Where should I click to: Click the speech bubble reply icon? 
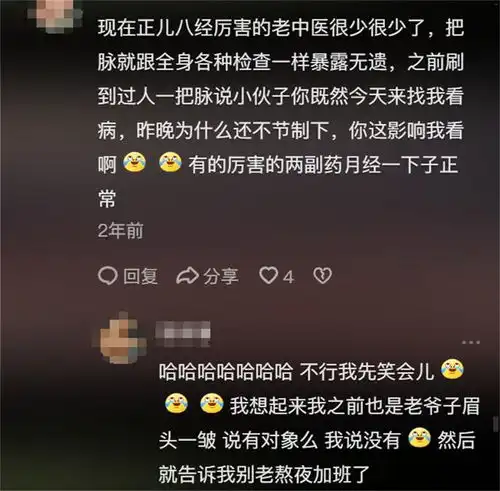tap(108, 276)
